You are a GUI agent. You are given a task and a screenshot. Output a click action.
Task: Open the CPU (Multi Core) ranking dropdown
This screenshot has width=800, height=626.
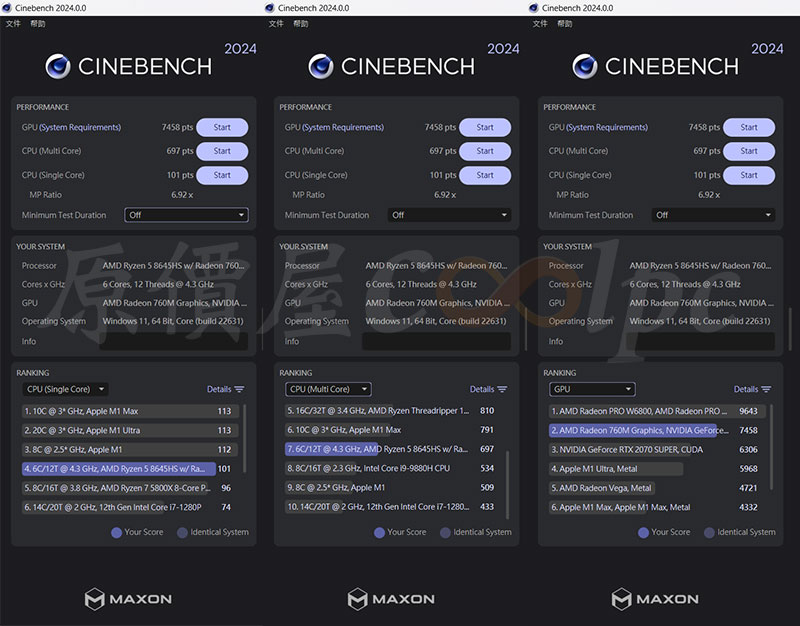[328, 389]
